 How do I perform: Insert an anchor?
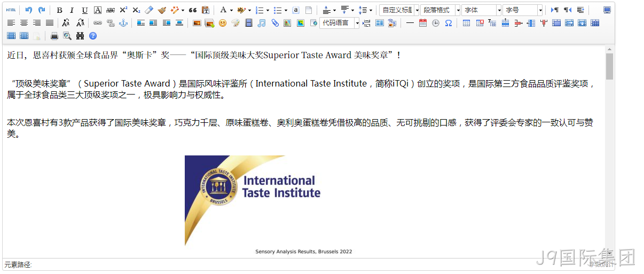pyautogui.click(x=123, y=23)
